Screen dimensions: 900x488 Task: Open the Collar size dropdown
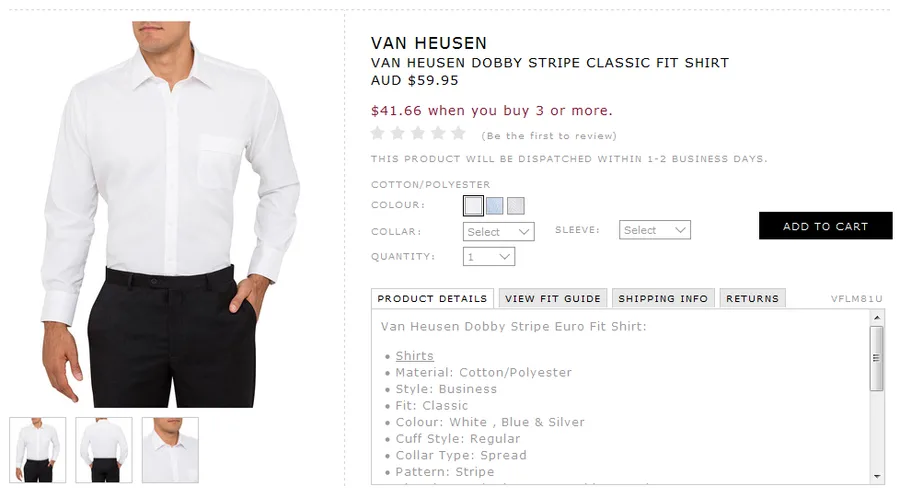click(499, 231)
